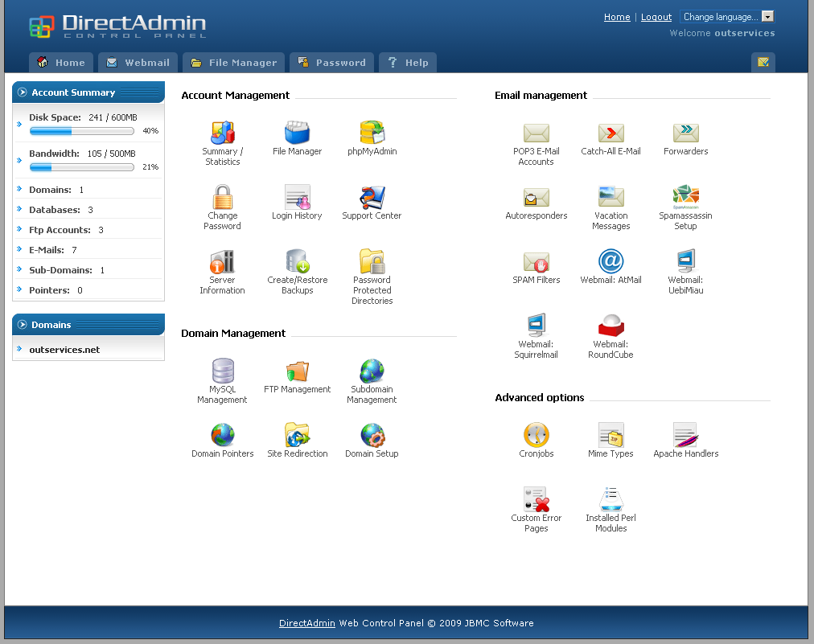Click the Databases row in Account Summary

click(x=88, y=210)
